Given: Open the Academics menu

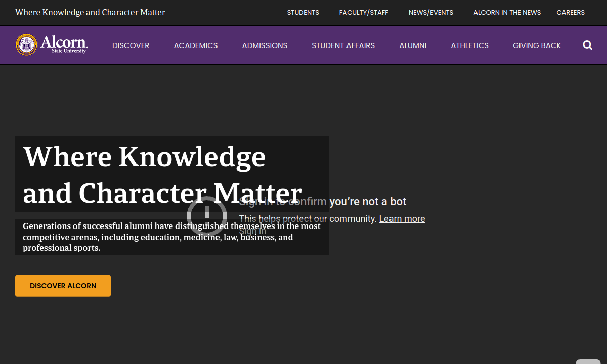Looking at the screenshot, I should pos(196,45).
